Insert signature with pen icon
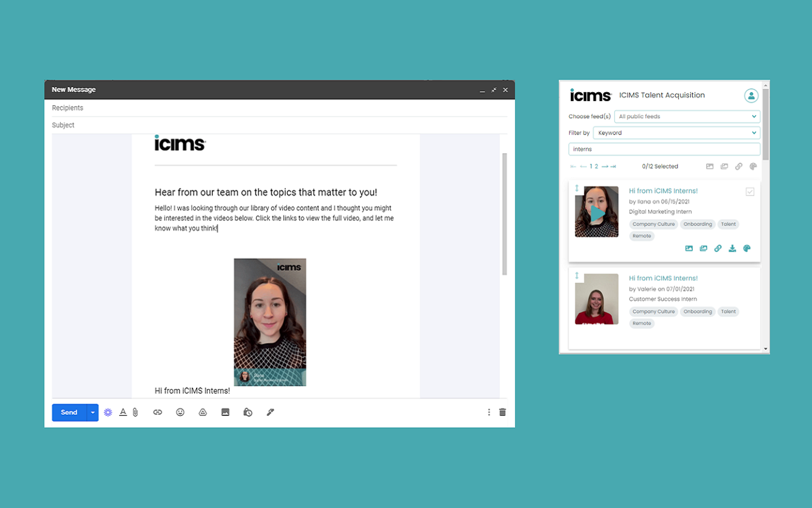The height and width of the screenshot is (508, 812). [x=270, y=412]
